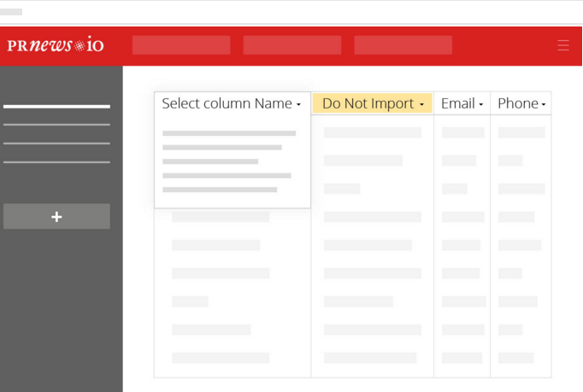Open the Phone column dropdown

click(521, 103)
